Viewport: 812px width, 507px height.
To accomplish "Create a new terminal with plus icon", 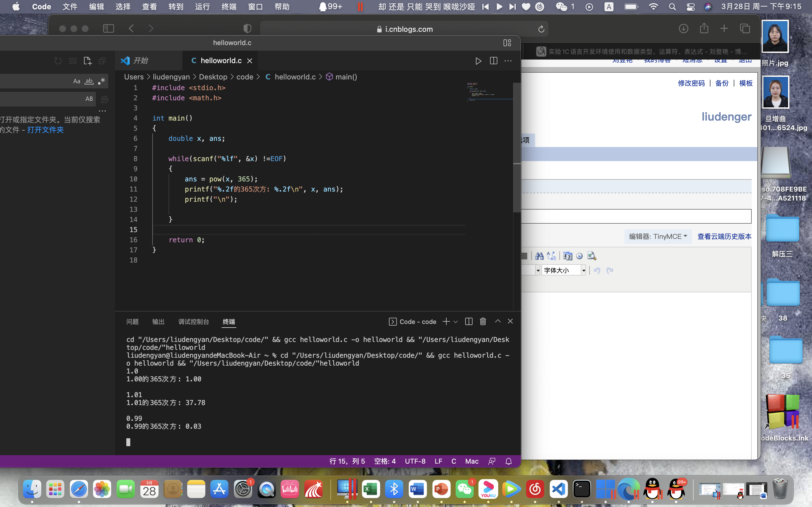I will pos(446,321).
